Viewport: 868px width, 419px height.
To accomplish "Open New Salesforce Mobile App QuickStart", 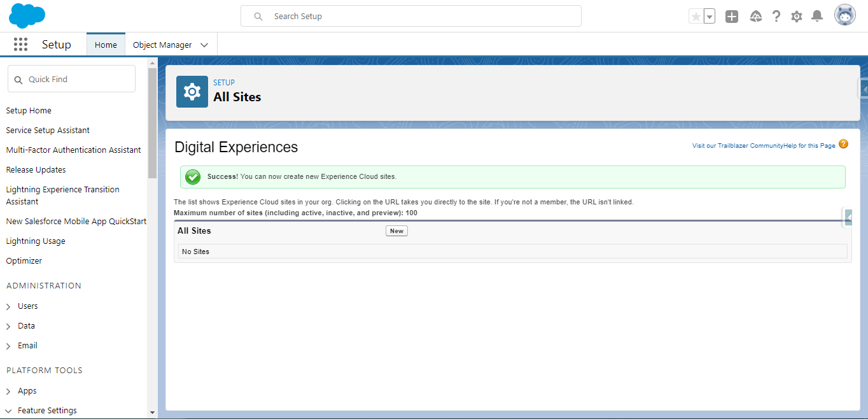I will pyautogui.click(x=76, y=221).
